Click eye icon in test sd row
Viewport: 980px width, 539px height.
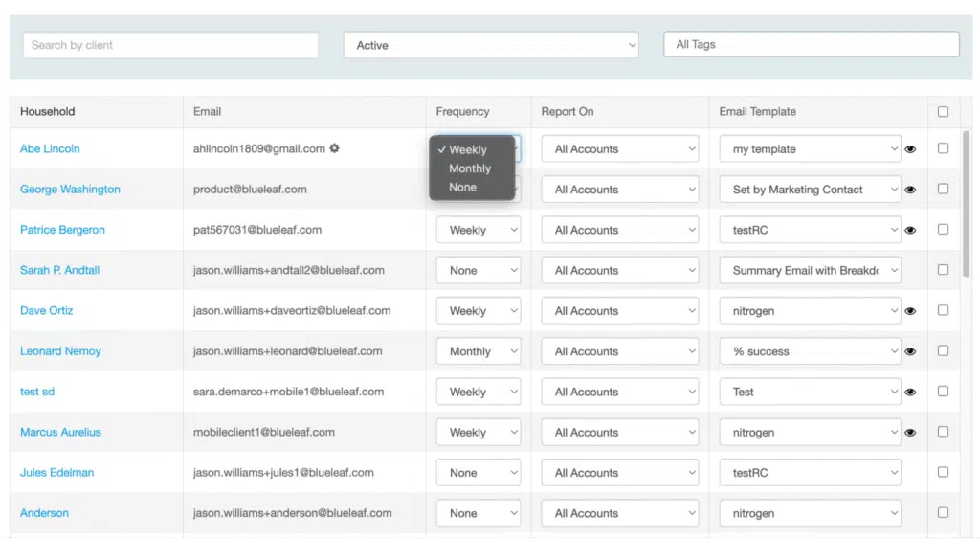click(x=910, y=392)
